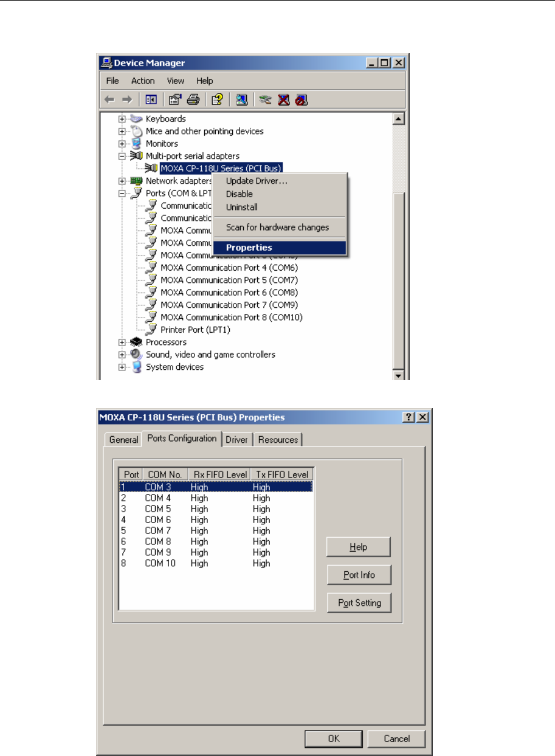Expand the Monitors node

pos(122,144)
